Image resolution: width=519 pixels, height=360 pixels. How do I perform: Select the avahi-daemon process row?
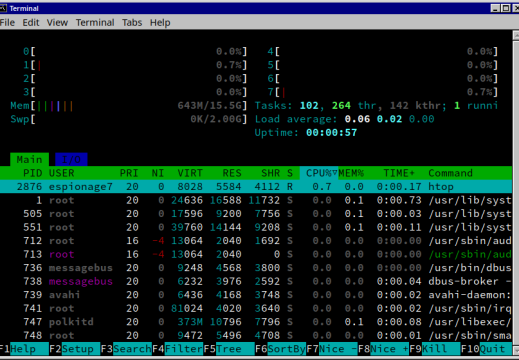click(256, 295)
